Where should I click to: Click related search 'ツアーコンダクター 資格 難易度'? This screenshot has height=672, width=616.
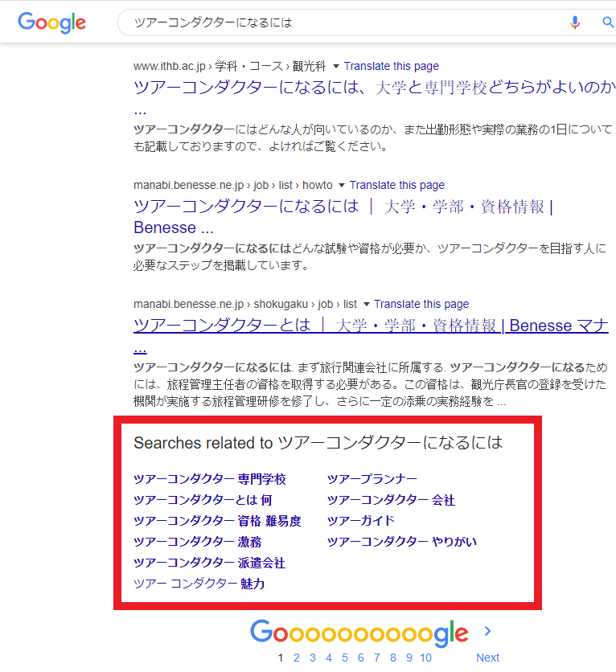(217, 521)
